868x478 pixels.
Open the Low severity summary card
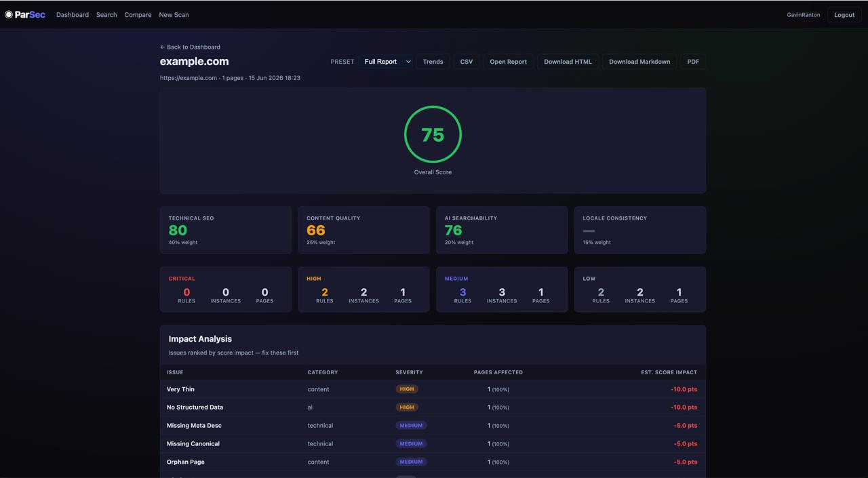[x=640, y=290]
